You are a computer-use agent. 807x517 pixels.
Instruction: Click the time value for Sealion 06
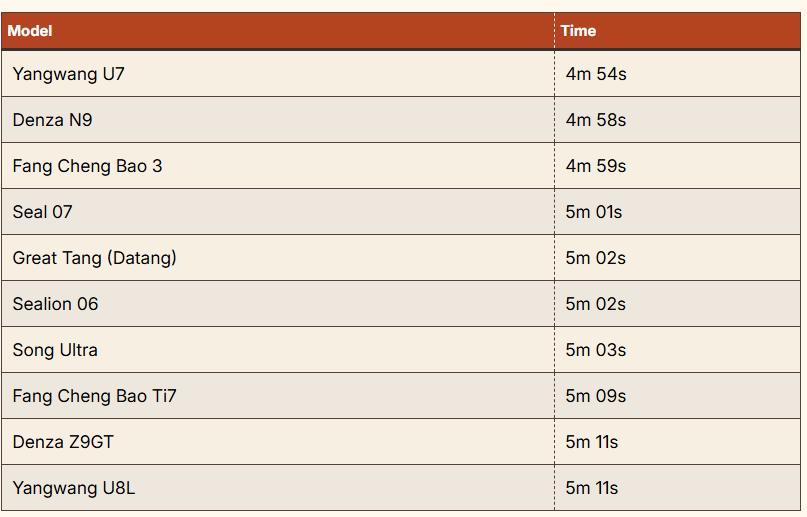596,304
